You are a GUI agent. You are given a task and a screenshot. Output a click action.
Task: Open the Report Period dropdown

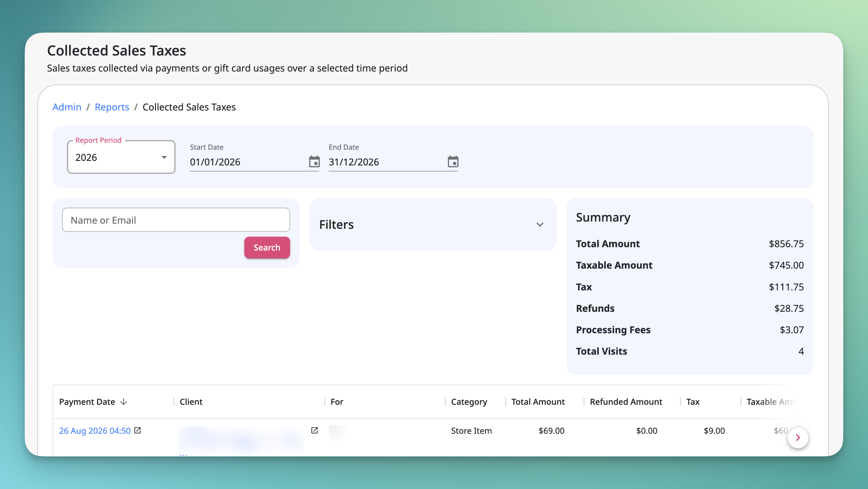click(121, 157)
